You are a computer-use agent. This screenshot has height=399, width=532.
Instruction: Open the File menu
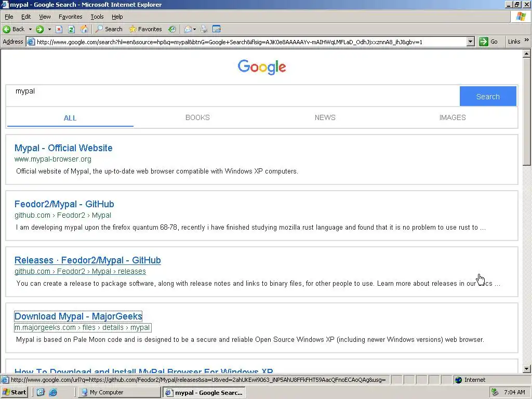(x=9, y=17)
